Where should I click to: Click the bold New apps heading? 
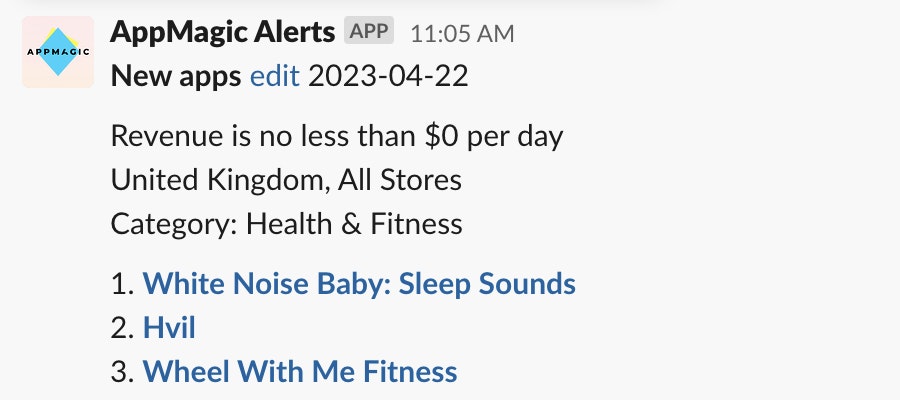(176, 77)
